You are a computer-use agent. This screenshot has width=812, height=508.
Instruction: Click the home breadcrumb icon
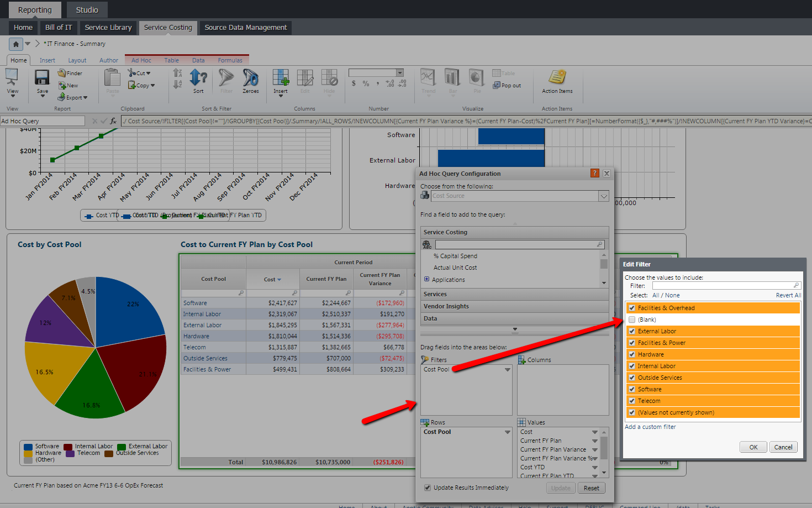(x=16, y=44)
